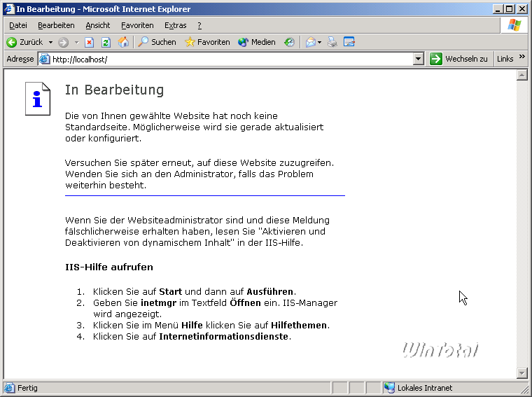Minimize the Internet Explorer window
The width and height of the screenshot is (532, 397).
click(498, 9)
